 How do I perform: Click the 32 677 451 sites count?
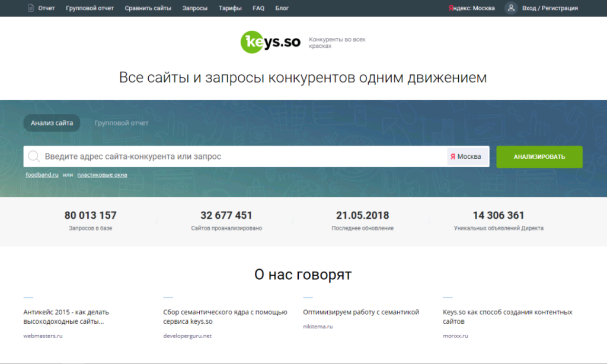pos(226,215)
